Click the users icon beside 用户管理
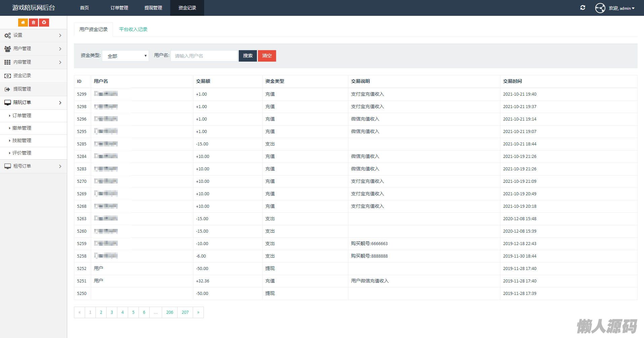The height and width of the screenshot is (338, 644). pyautogui.click(x=7, y=49)
